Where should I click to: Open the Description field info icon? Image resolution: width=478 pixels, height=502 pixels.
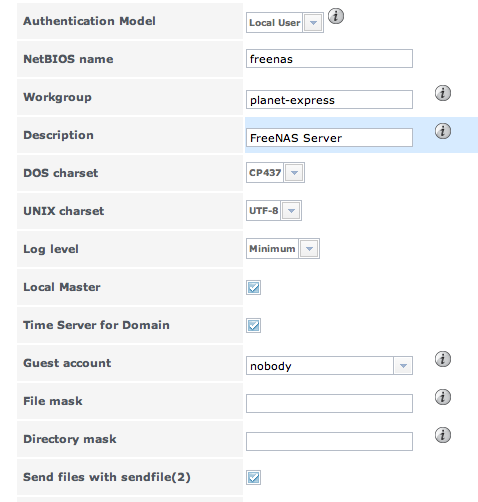pyautogui.click(x=443, y=131)
